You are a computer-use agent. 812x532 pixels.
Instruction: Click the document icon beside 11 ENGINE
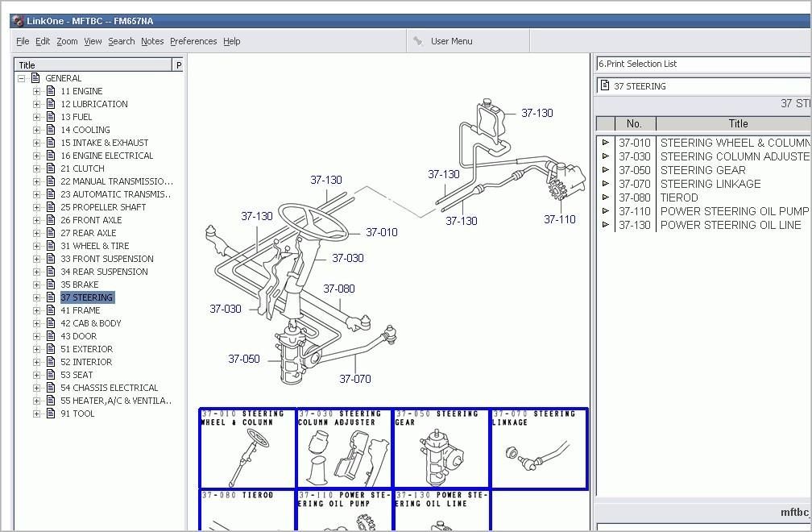click(x=51, y=91)
